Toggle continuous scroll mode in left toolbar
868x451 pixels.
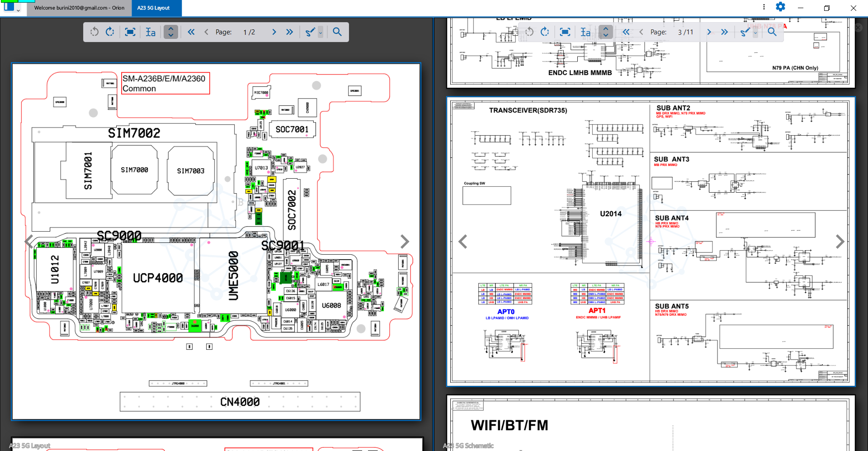[171, 32]
